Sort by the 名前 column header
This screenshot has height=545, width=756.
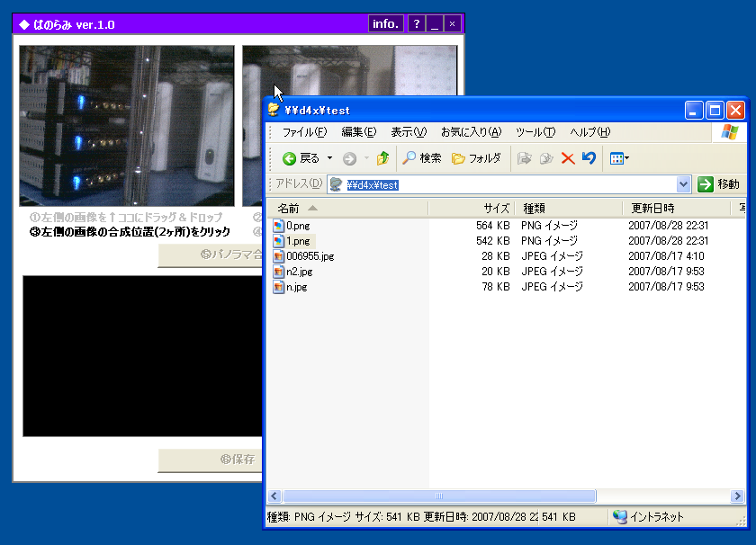coord(347,208)
